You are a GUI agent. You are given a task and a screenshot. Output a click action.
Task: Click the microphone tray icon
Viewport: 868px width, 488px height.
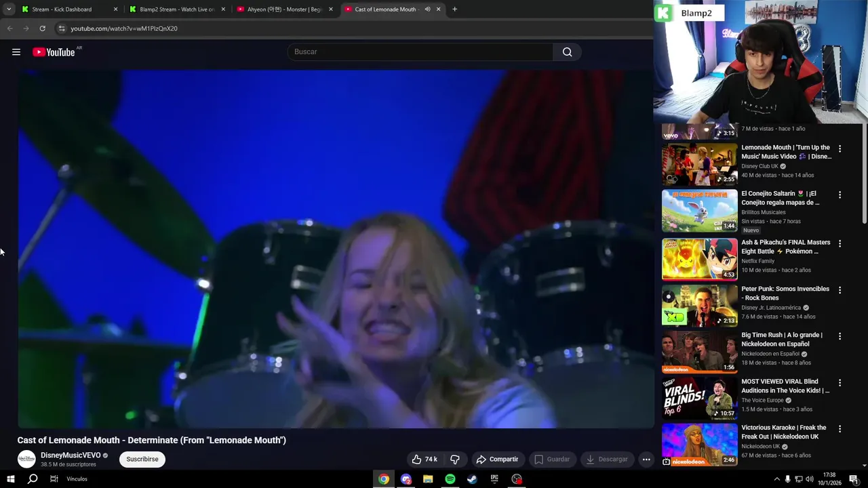787,479
